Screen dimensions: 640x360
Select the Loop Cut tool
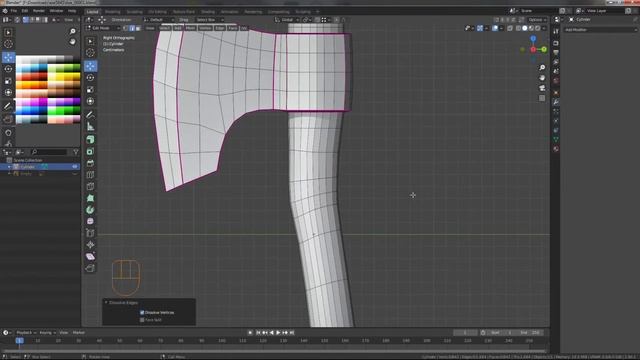pos(90,175)
